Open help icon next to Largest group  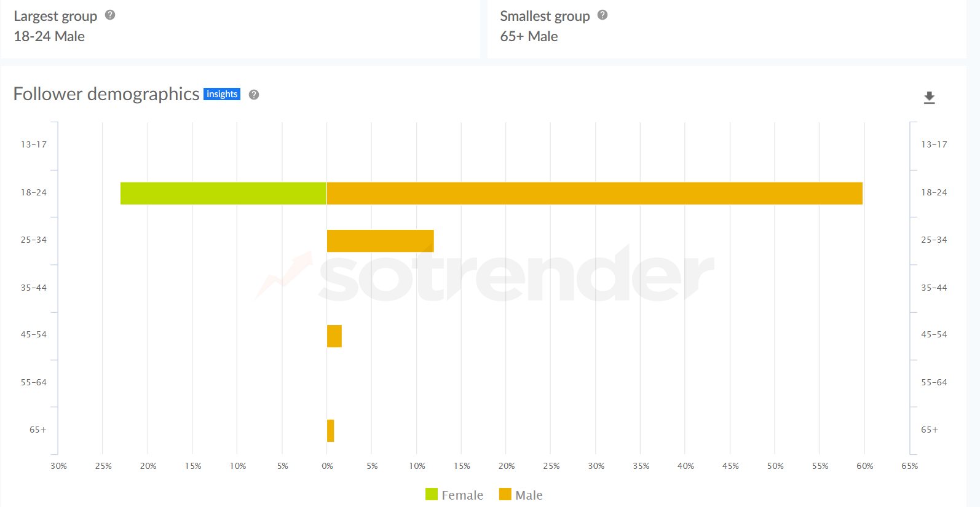(x=110, y=15)
